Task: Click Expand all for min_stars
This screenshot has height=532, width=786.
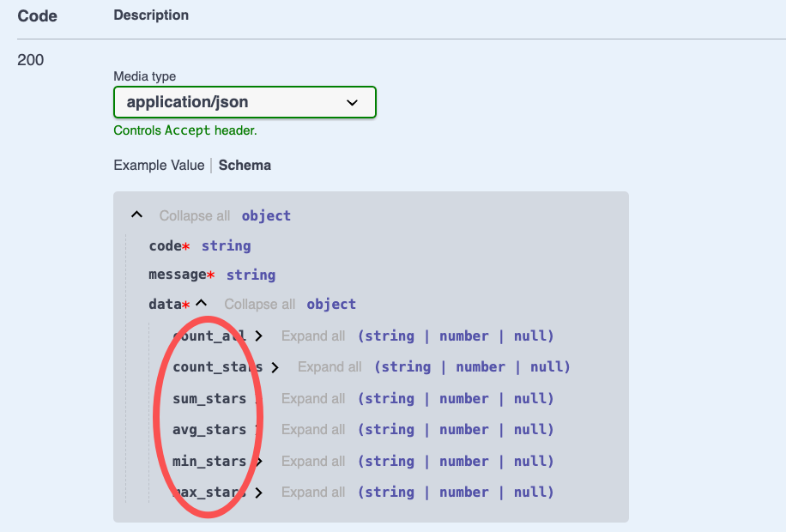Action: click(313, 461)
